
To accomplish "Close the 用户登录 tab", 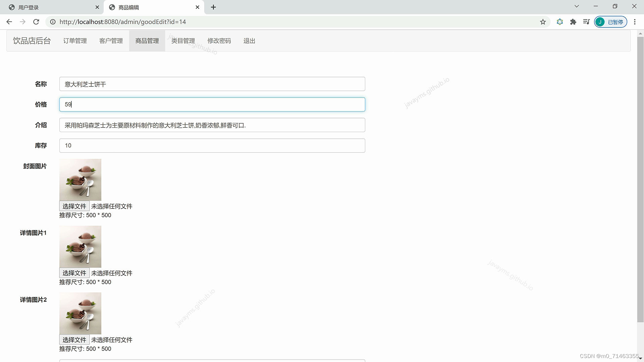I will pos(97,7).
